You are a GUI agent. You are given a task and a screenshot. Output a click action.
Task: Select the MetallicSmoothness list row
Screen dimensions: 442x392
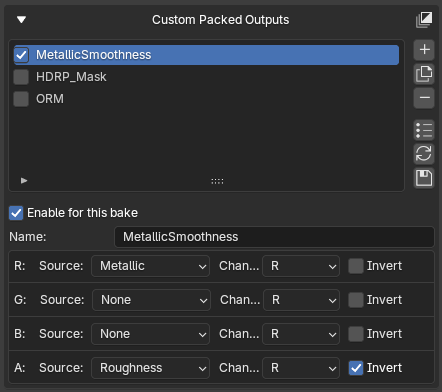pyautogui.click(x=206, y=55)
